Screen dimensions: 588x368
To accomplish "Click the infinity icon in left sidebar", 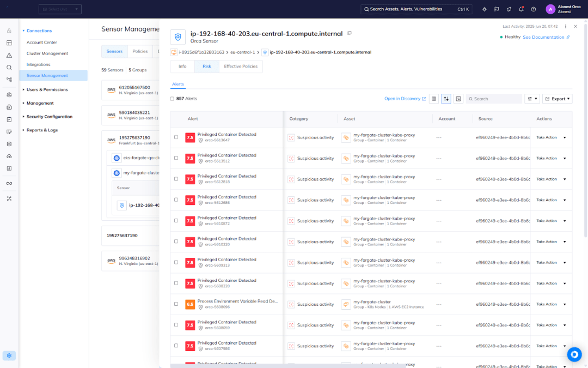I will [x=9, y=183].
